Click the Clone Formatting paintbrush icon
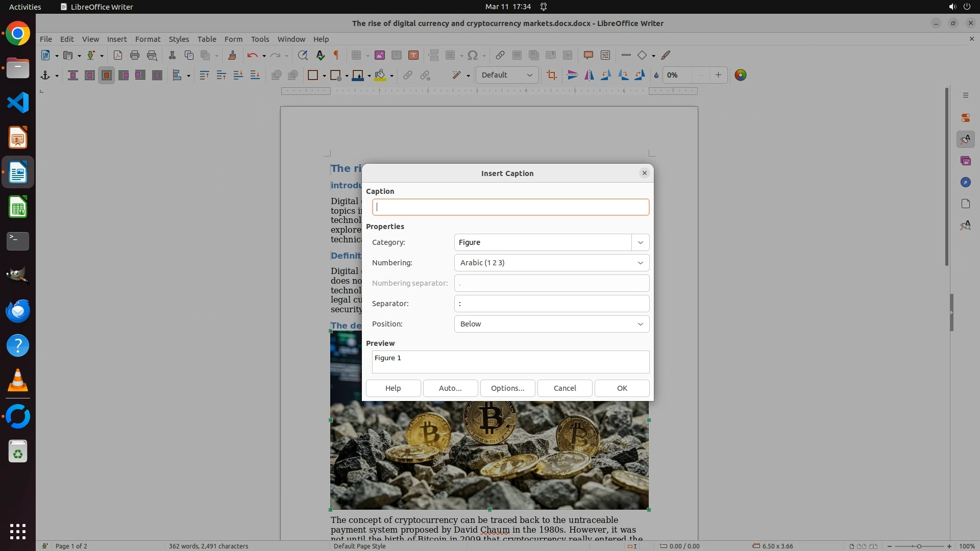Viewport: 980px width, 551px height. tap(232, 55)
